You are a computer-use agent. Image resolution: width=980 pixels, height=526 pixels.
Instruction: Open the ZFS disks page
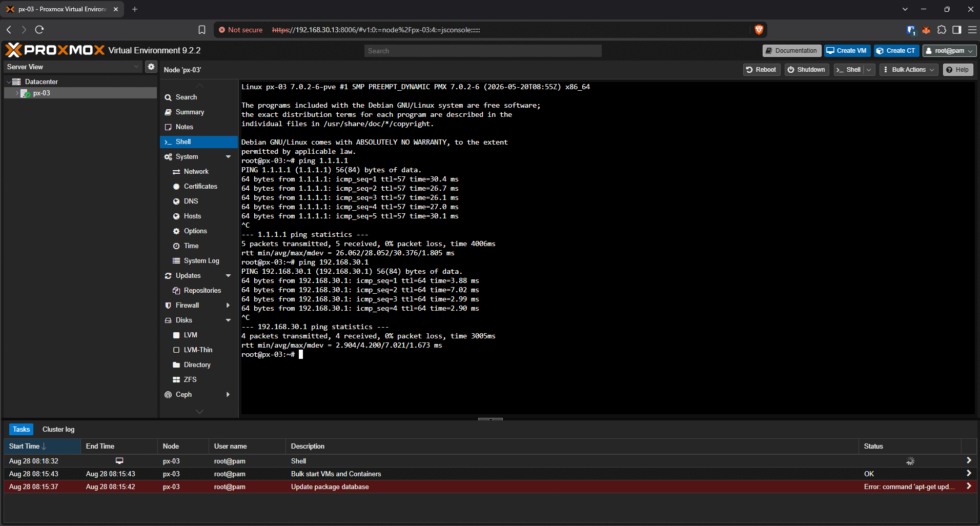[190, 380]
